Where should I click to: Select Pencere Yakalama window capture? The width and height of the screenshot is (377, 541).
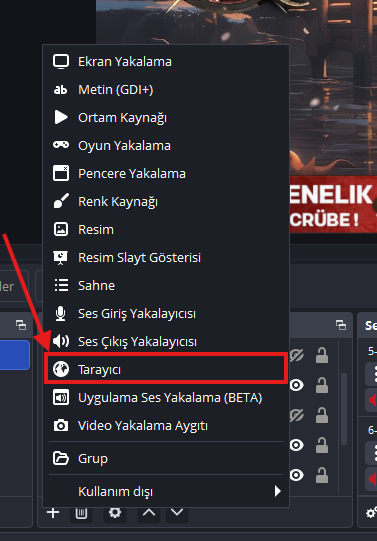point(166,174)
